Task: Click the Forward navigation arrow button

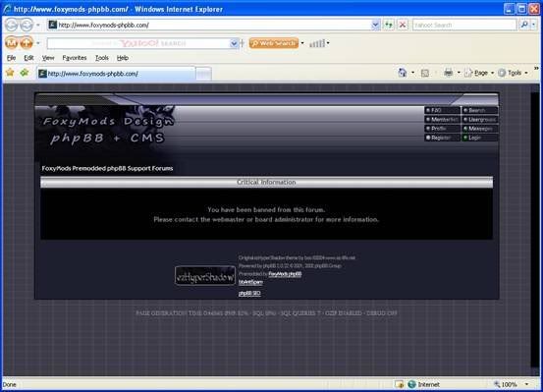Action: [27, 25]
